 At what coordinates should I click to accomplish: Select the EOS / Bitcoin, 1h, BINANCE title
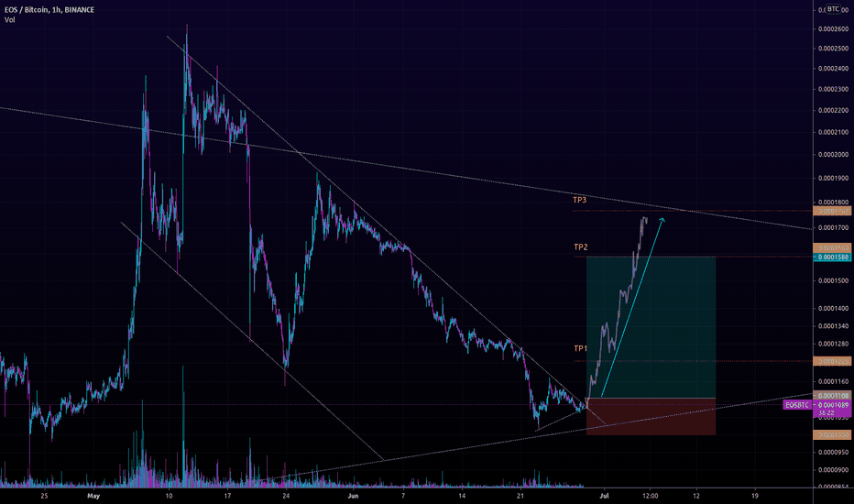coord(49,10)
